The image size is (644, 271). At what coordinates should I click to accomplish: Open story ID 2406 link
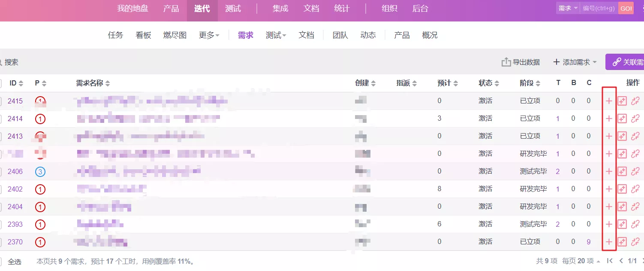pos(15,171)
